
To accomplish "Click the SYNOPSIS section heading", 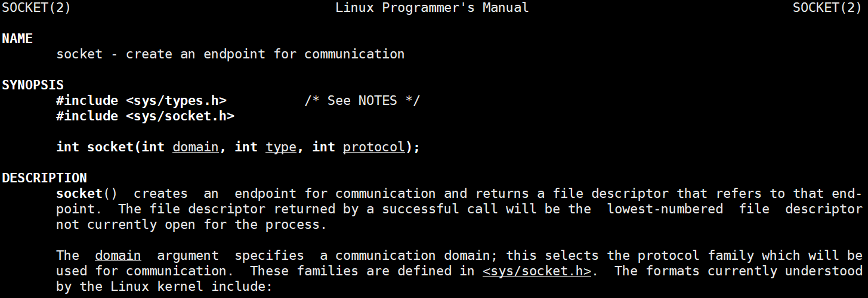I will pyautogui.click(x=33, y=85).
